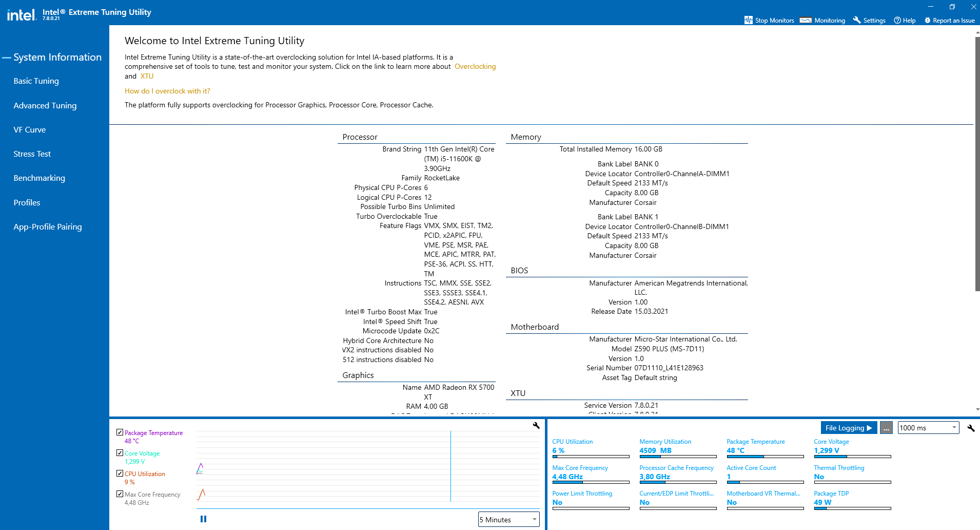Click the Intel logo
Viewport: 980px width, 530px height.
click(x=22, y=15)
